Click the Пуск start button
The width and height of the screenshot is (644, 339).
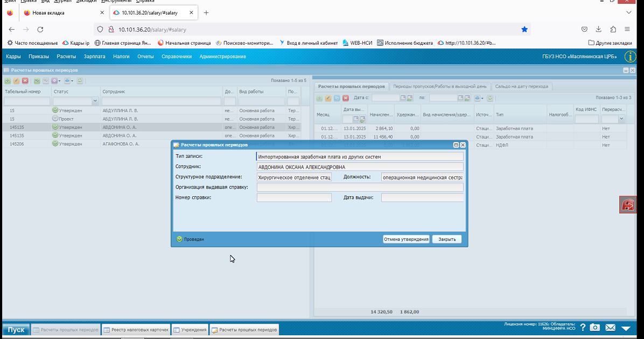[x=16, y=329]
